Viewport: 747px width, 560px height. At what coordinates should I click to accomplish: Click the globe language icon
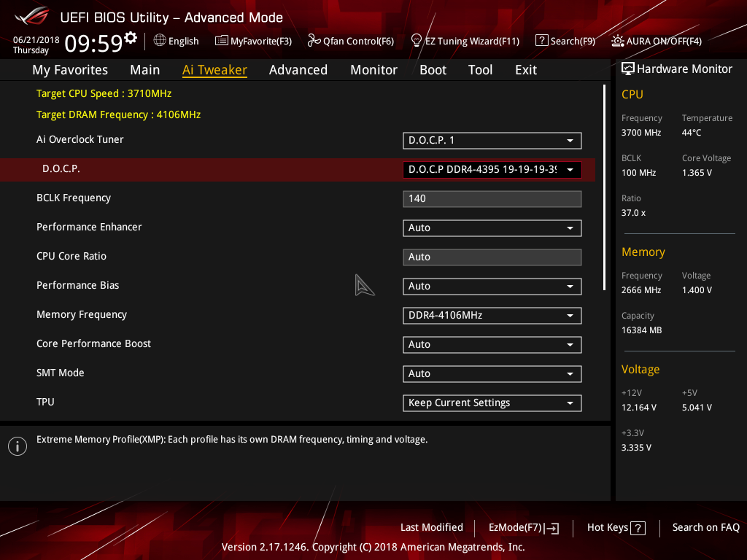(160, 41)
